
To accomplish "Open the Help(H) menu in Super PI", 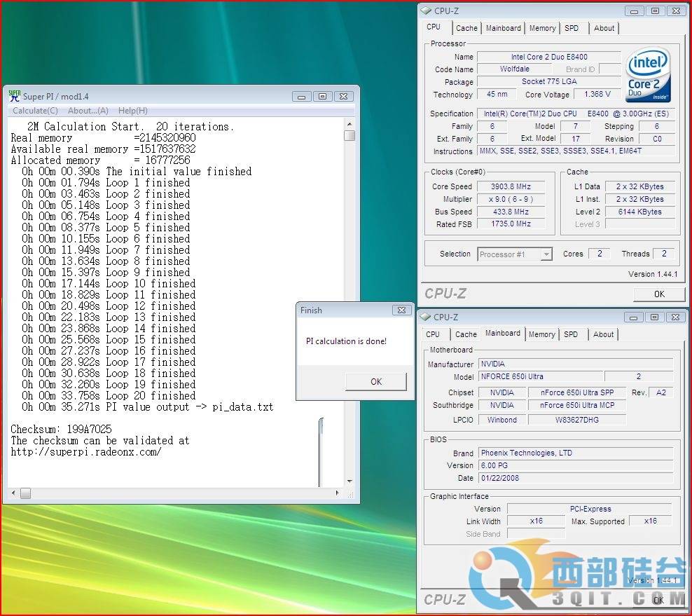I will point(133,111).
